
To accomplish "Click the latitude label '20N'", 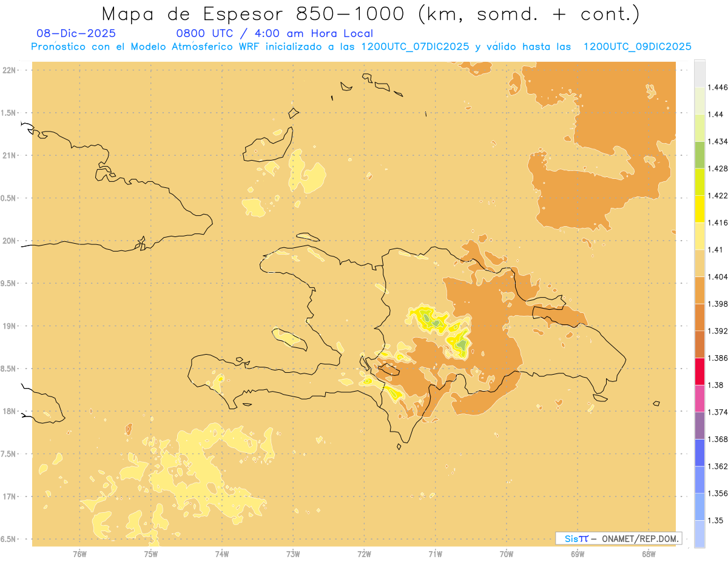I will tap(10, 241).
